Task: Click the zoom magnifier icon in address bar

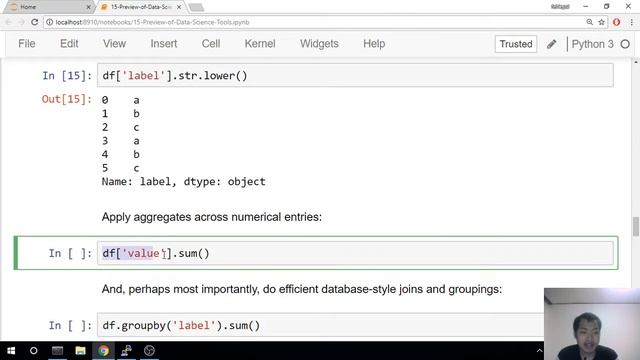Action: [x=589, y=22]
